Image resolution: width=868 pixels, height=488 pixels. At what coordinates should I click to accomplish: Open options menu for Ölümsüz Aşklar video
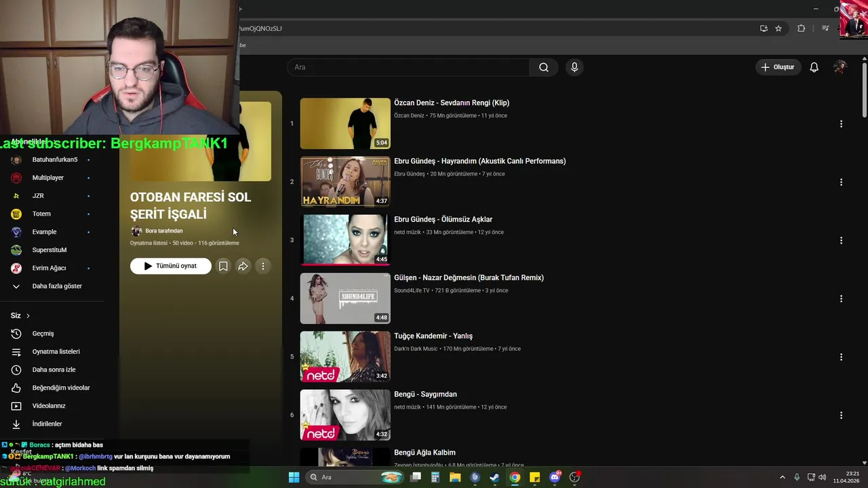pos(841,241)
